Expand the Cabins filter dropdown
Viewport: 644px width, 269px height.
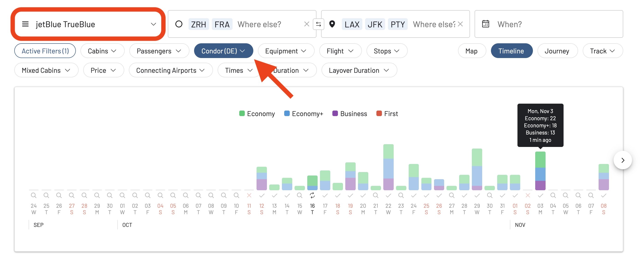[102, 51]
